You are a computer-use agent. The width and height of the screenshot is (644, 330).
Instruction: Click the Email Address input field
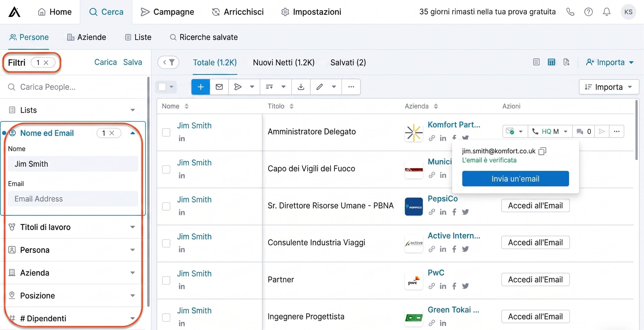(x=73, y=199)
